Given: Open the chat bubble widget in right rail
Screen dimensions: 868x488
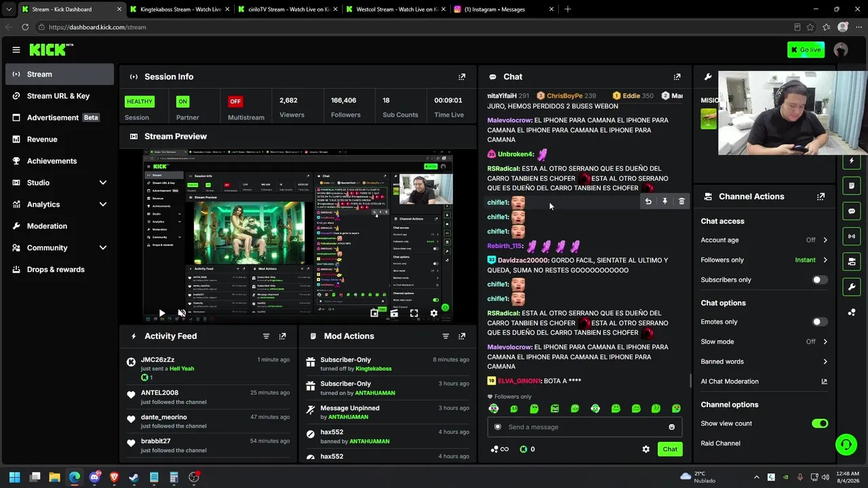Looking at the screenshot, I should pos(852,211).
